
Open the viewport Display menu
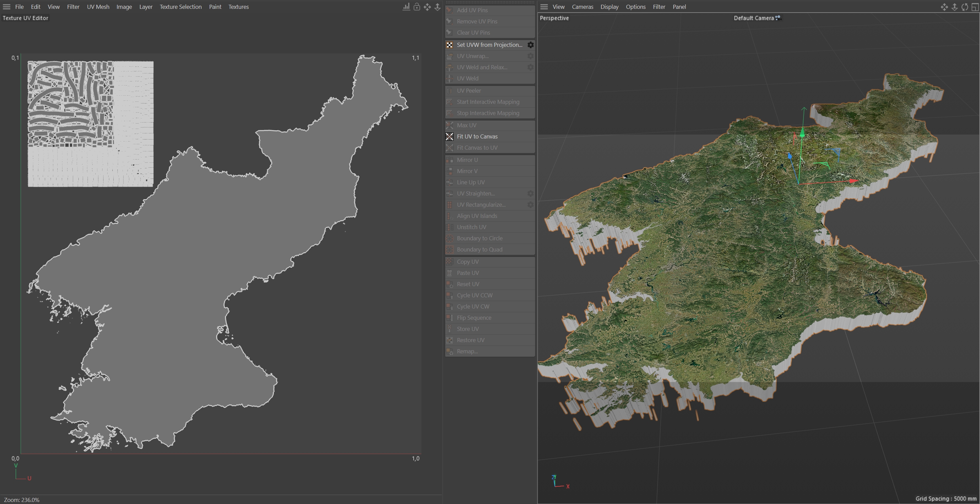[x=609, y=7]
